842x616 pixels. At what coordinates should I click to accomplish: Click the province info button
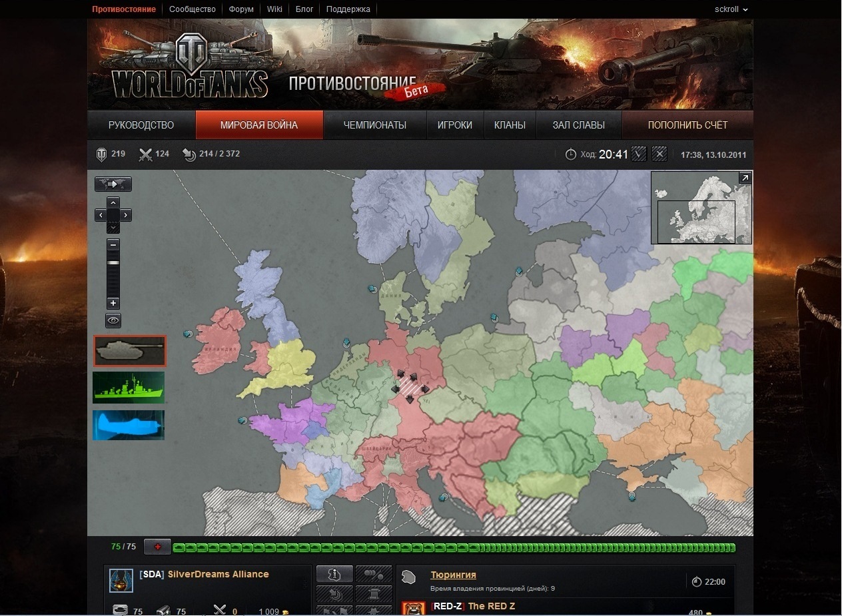(334, 574)
